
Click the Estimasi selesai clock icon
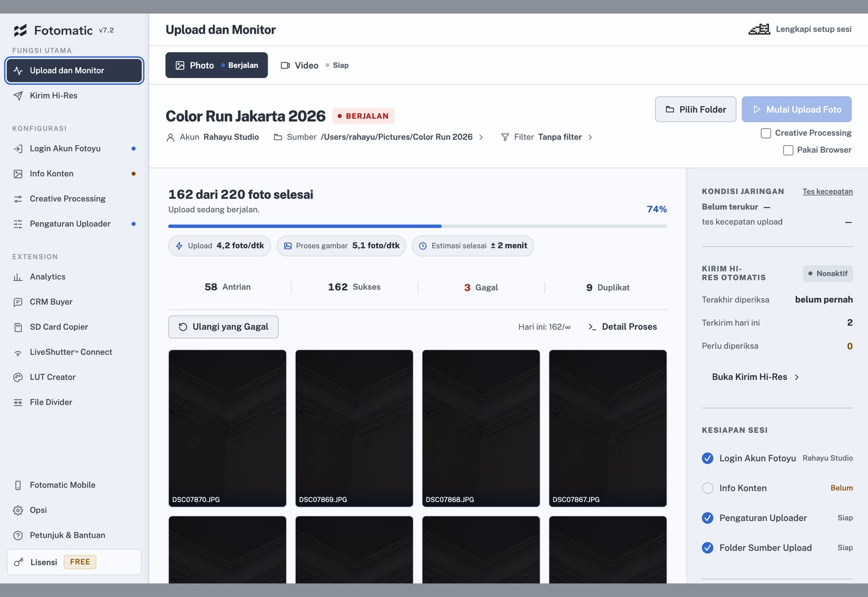pyautogui.click(x=423, y=246)
